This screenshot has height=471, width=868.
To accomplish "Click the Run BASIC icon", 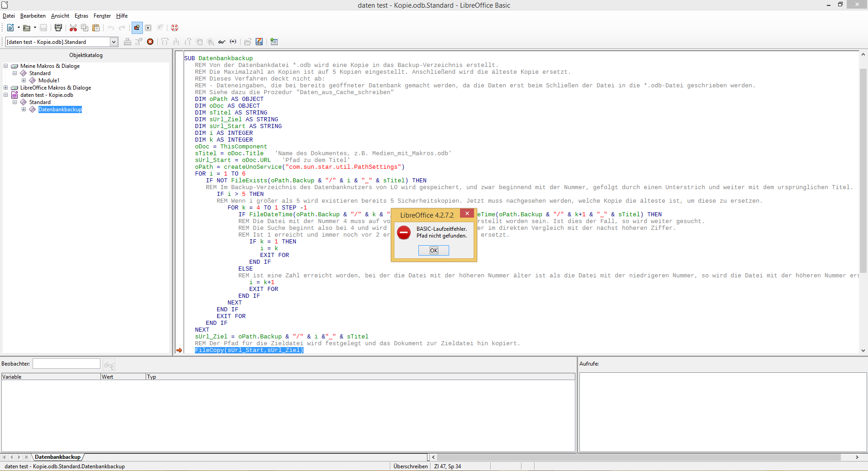I will 139,42.
